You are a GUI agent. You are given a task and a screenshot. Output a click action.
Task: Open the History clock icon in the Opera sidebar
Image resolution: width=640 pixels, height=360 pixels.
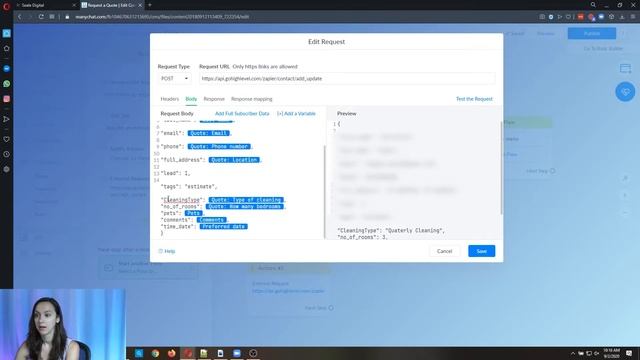coord(7,154)
